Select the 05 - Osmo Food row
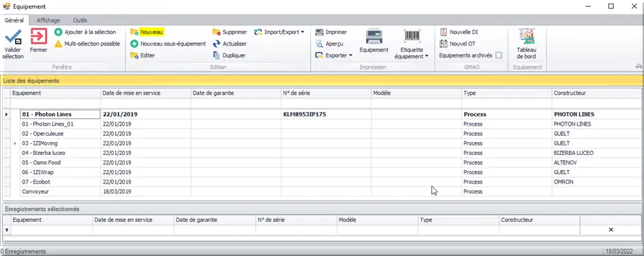644x256 pixels. (x=322, y=162)
